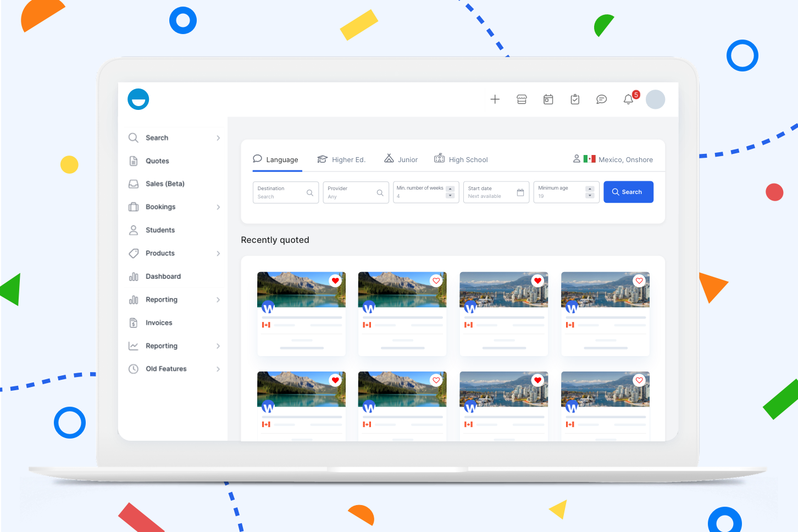This screenshot has height=532, width=798.
Task: Click the plus add icon in header
Action: pos(495,99)
